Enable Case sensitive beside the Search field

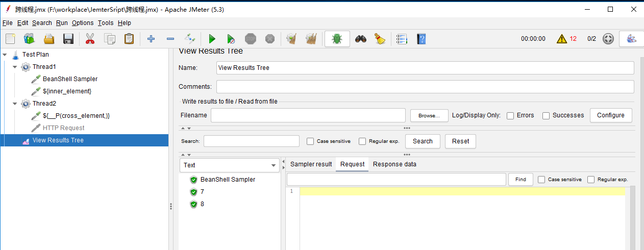click(310, 141)
